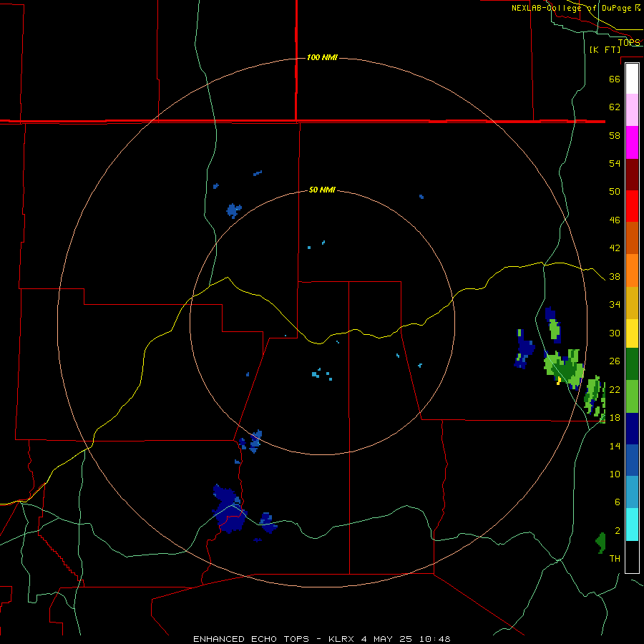Image resolution: width=644 pixels, height=644 pixels.
Task: Click the legend value "42"
Action: tap(615, 248)
